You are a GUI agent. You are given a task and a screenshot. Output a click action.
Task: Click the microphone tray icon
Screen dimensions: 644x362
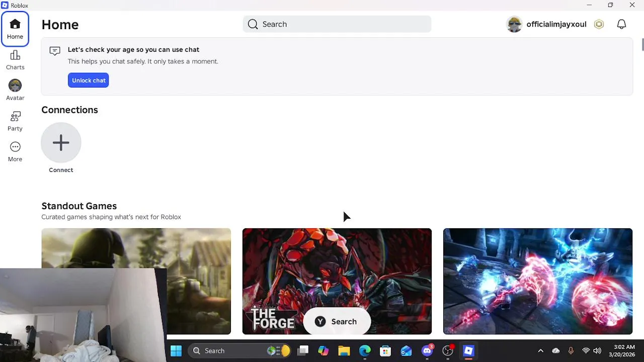coord(571,351)
